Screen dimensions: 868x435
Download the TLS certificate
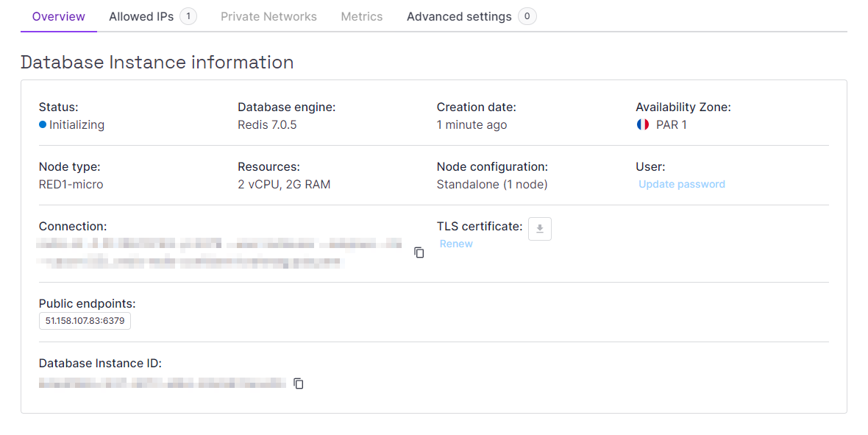(x=539, y=229)
